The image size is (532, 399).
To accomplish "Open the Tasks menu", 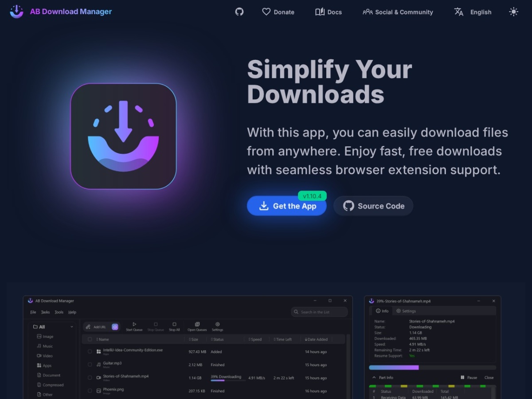I will [46, 312].
